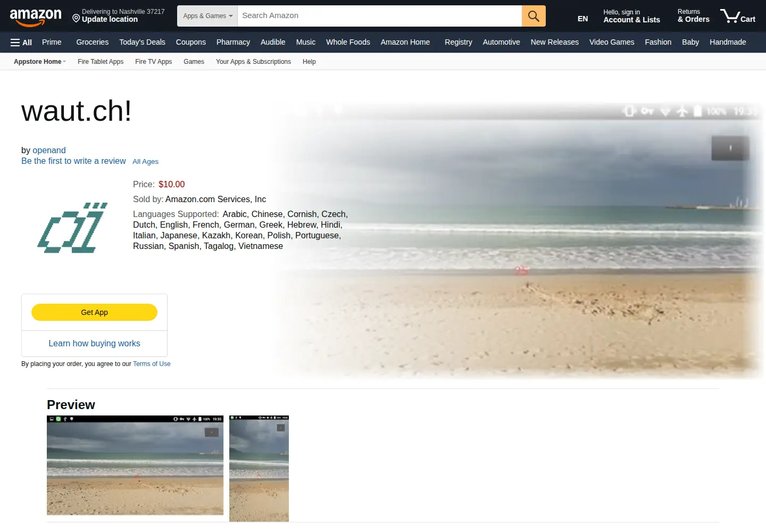Go to Groceries
Screen dimensions: 766x532
click(93, 42)
